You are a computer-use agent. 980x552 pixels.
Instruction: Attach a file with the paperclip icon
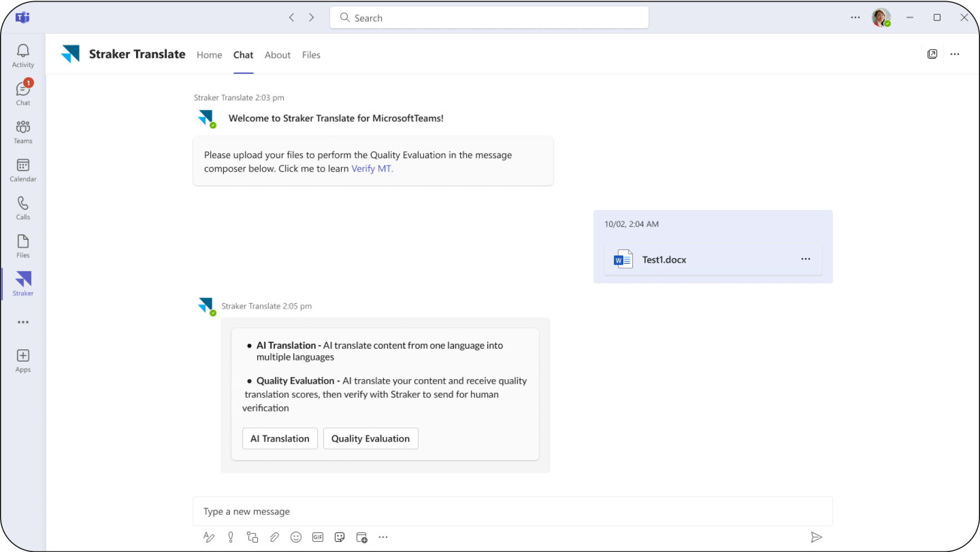274,537
